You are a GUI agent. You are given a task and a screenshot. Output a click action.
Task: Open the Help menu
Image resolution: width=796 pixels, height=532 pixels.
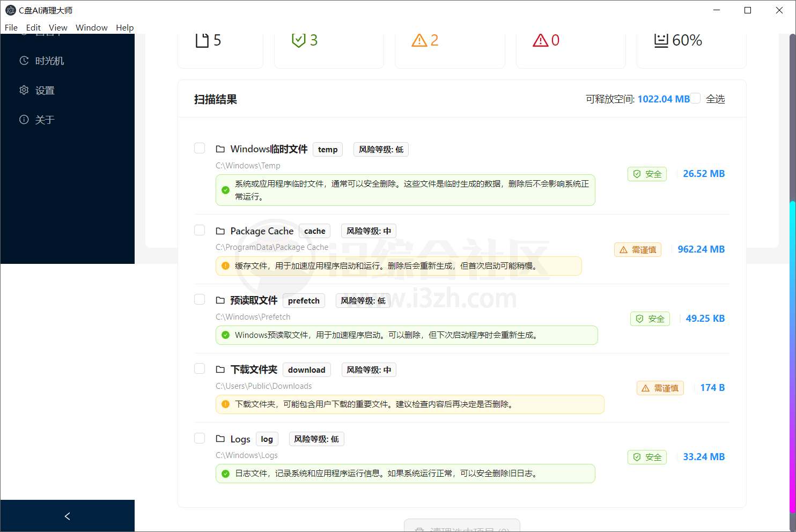pyautogui.click(x=125, y=27)
